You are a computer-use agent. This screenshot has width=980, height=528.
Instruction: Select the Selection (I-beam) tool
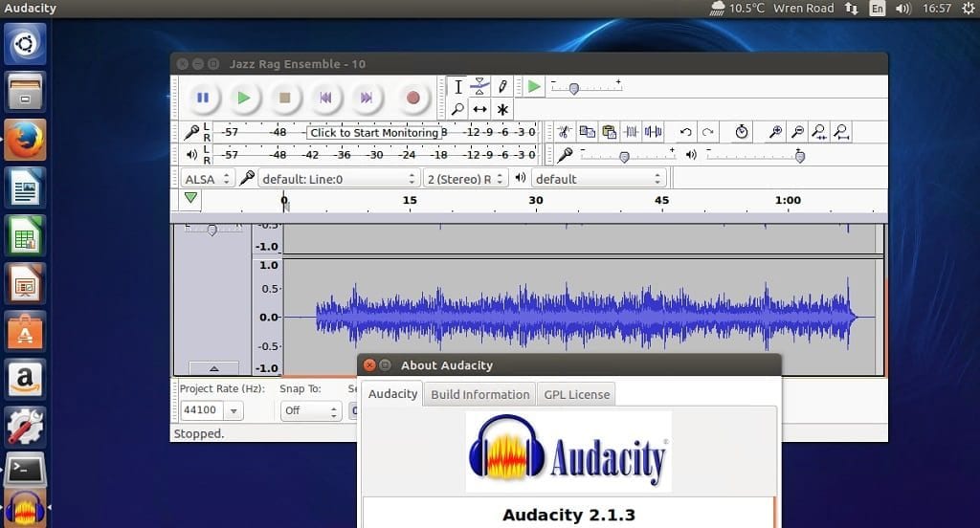point(458,87)
